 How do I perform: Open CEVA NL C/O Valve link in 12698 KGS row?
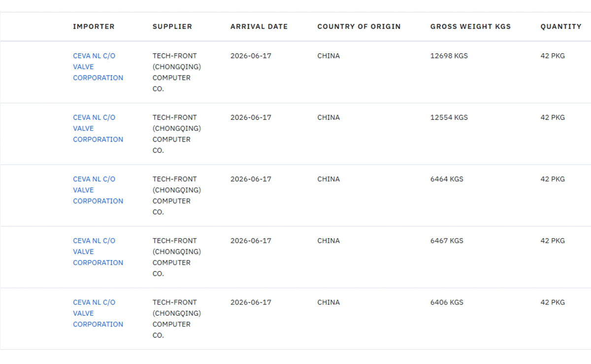(98, 67)
